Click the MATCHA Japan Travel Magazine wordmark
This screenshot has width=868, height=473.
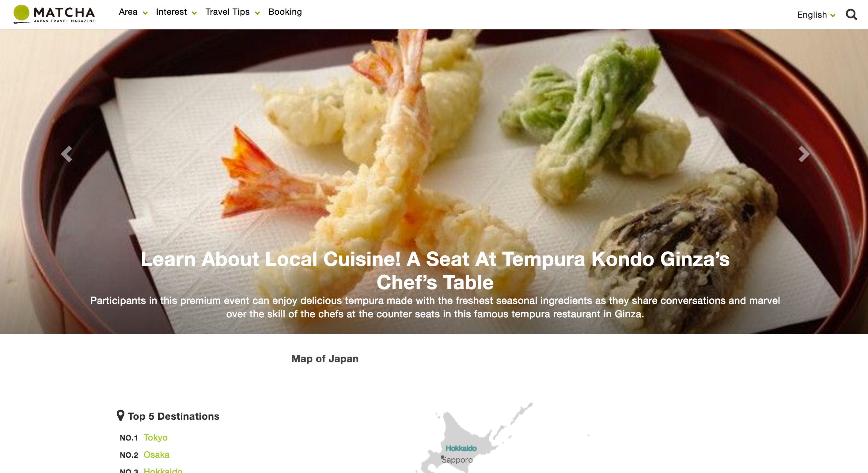click(x=64, y=14)
